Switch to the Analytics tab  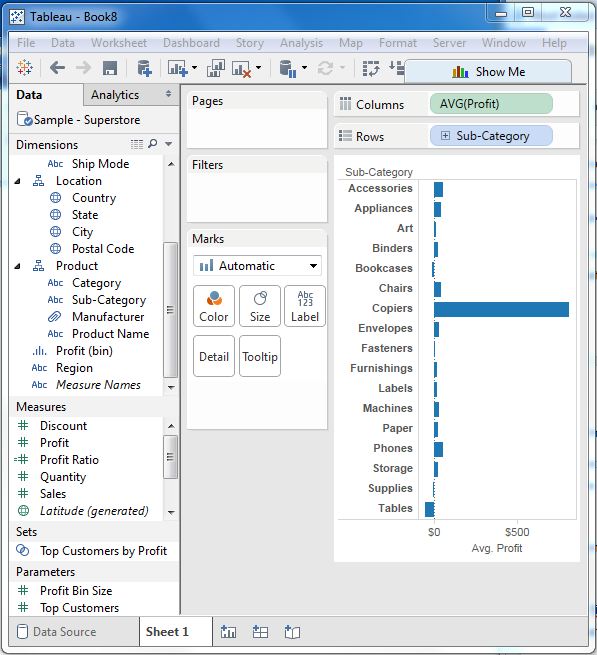coord(115,95)
